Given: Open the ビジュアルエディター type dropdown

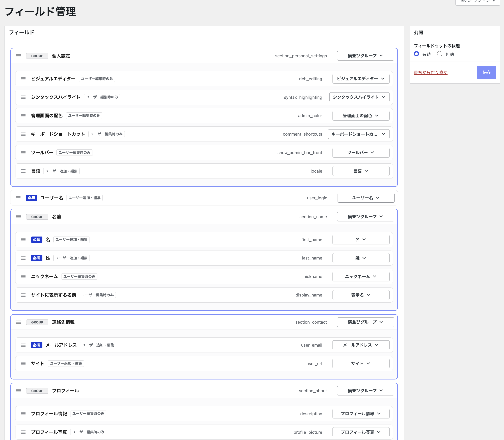Looking at the screenshot, I should tap(361, 79).
